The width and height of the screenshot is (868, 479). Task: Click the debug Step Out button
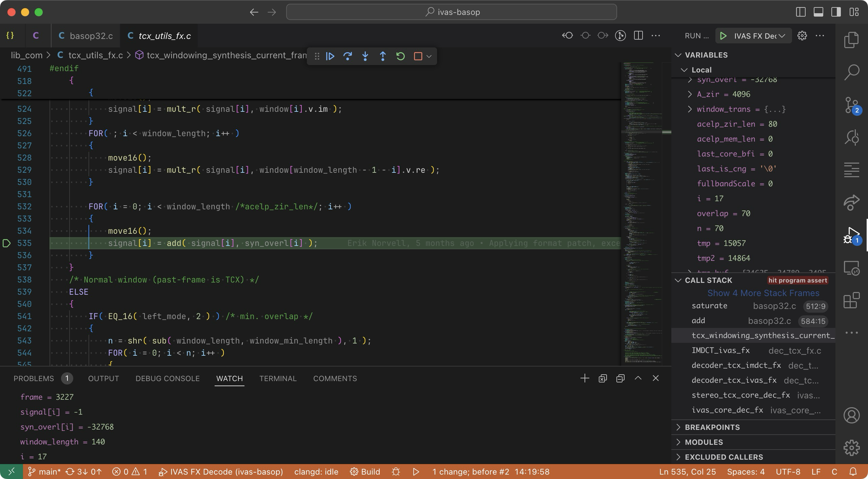tap(383, 56)
